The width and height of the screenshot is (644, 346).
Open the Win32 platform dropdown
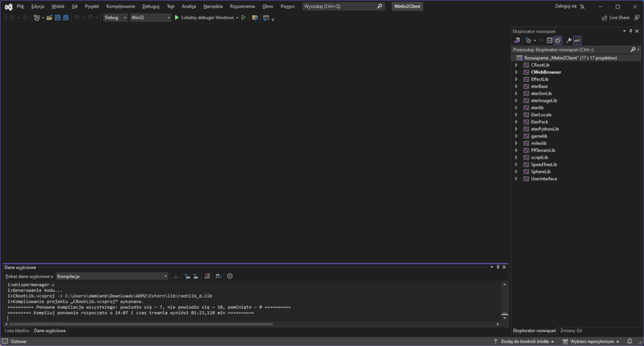coord(150,17)
